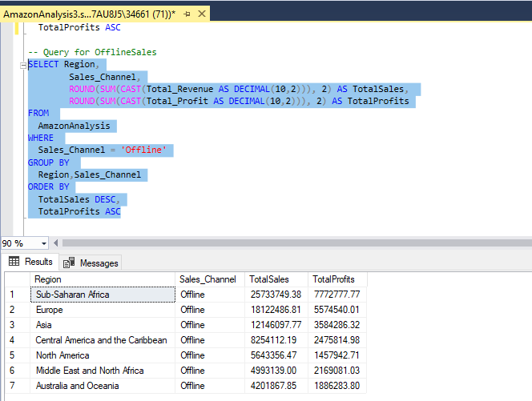Select row header 7 in results

click(18, 386)
